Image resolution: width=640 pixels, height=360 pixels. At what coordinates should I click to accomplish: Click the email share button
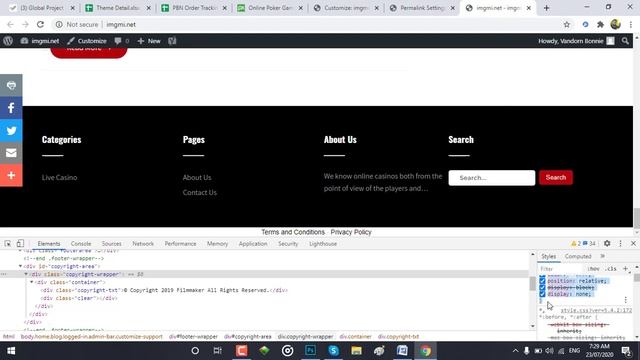click(x=11, y=153)
